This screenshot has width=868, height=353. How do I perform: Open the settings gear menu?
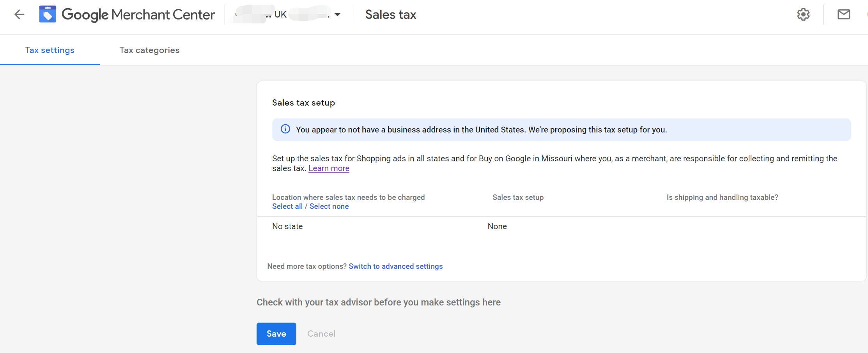click(x=803, y=14)
